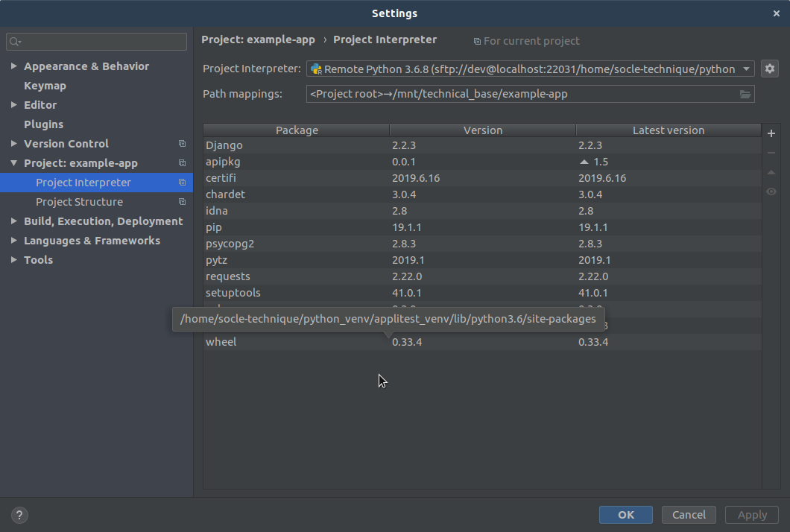Close the Settings dialog with X

coord(777,13)
